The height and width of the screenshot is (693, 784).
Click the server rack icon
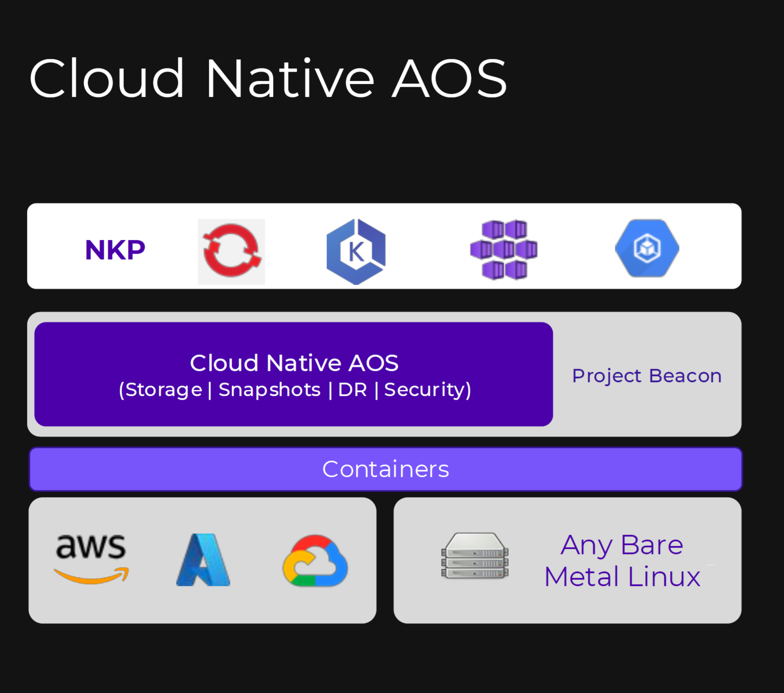click(x=475, y=556)
